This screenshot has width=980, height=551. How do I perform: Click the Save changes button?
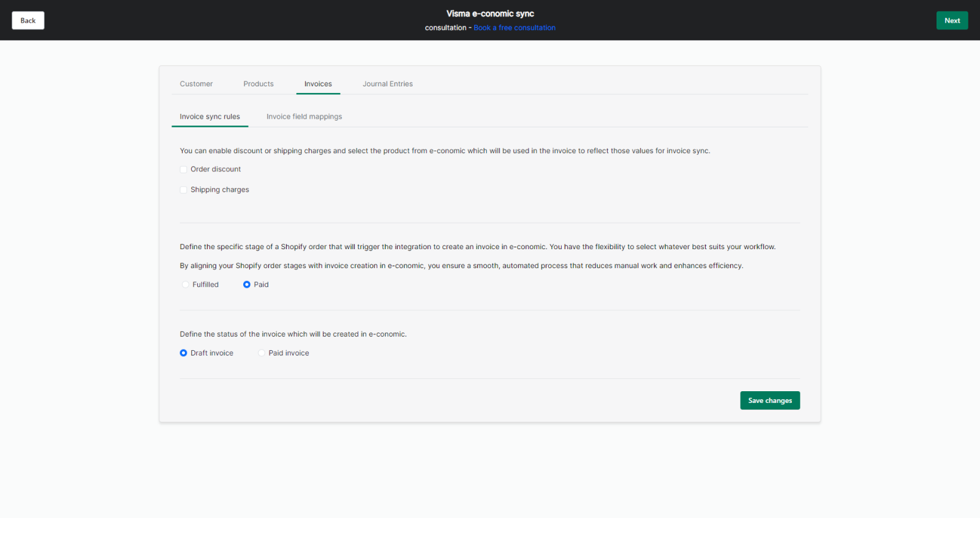tap(769, 400)
